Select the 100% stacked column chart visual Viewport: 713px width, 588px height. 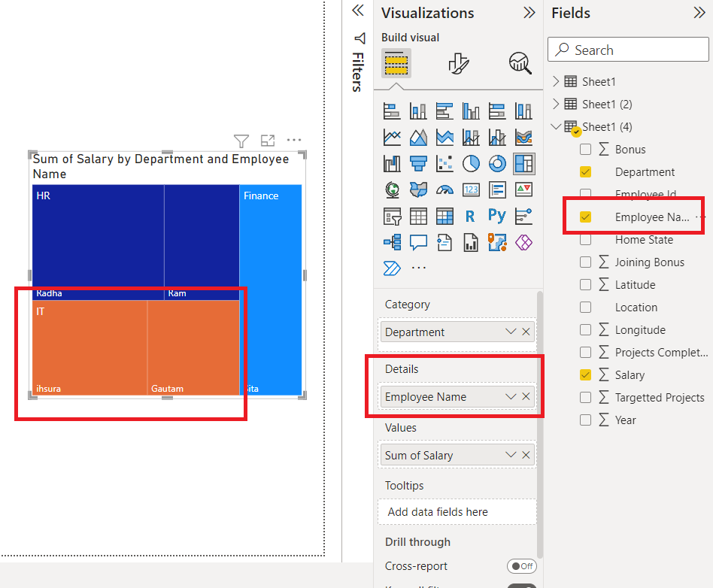523,111
